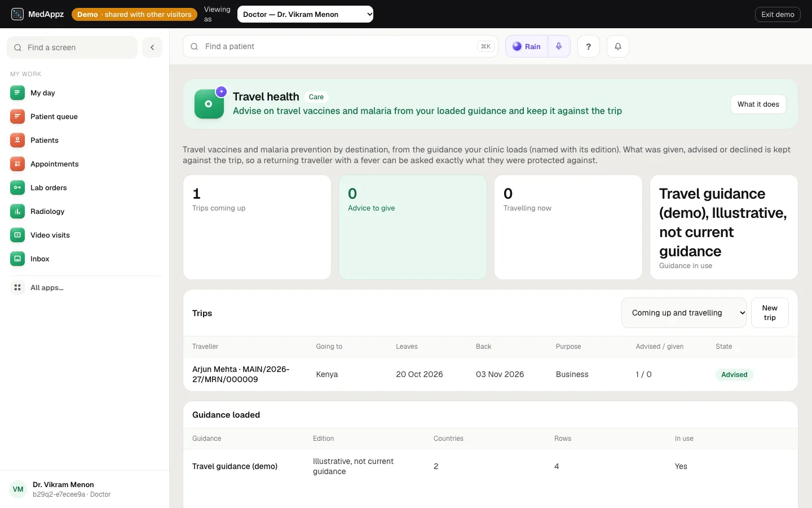Open the Inbox icon
Image resolution: width=812 pixels, height=508 pixels.
17,259
